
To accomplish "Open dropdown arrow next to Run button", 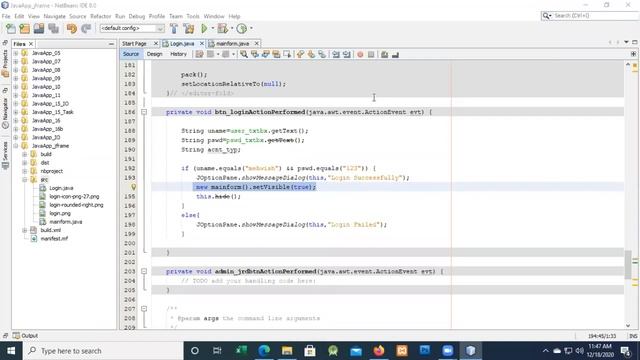I will pos(213,28).
